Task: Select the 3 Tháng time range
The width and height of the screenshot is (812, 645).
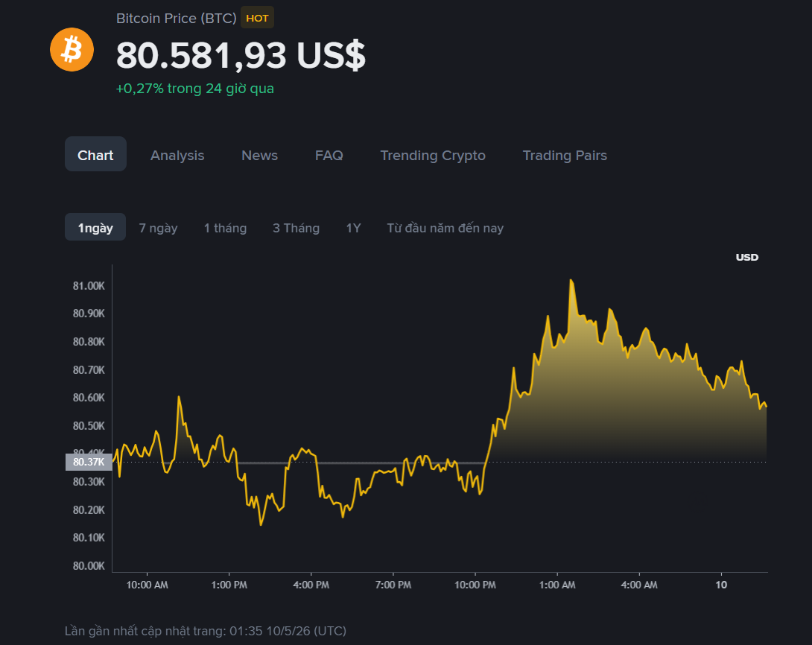Action: pyautogui.click(x=296, y=228)
